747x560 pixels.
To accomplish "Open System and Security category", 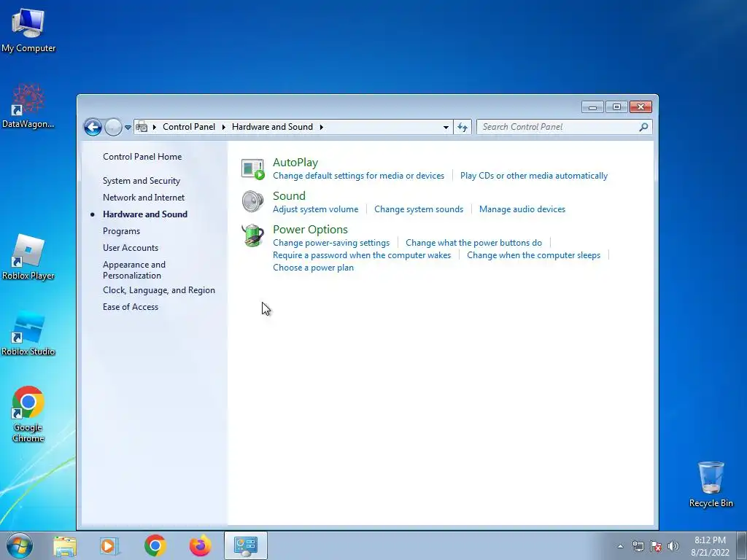I will tap(141, 181).
